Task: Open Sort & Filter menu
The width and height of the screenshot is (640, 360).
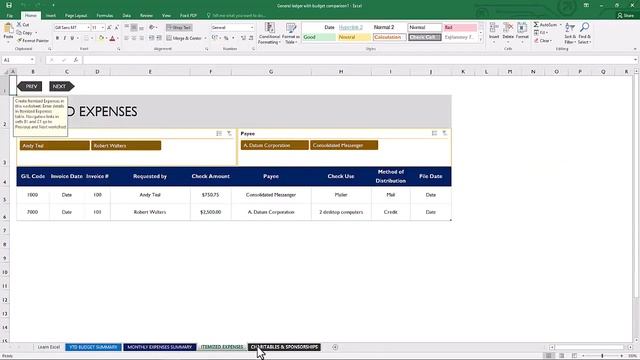Action: tap(570, 33)
